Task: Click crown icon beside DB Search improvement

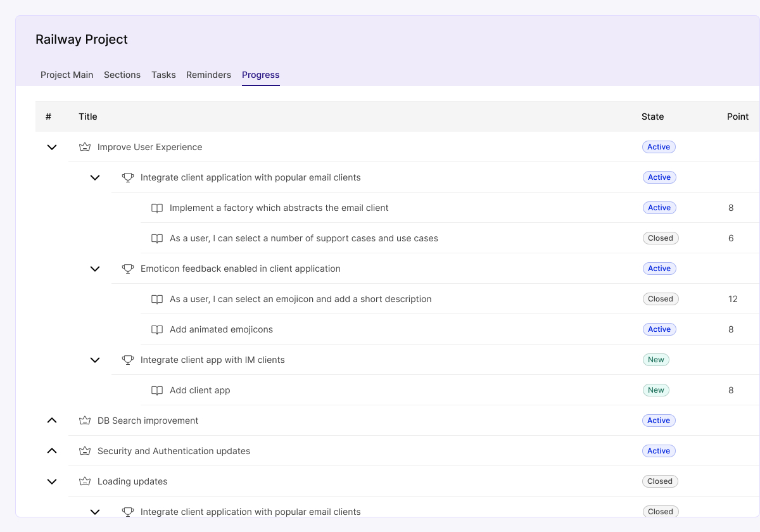Action: 85,421
